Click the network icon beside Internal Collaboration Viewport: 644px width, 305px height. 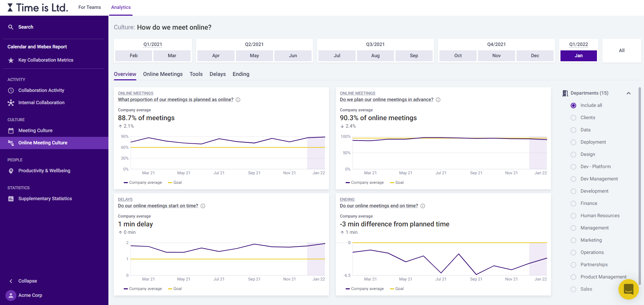(11, 103)
